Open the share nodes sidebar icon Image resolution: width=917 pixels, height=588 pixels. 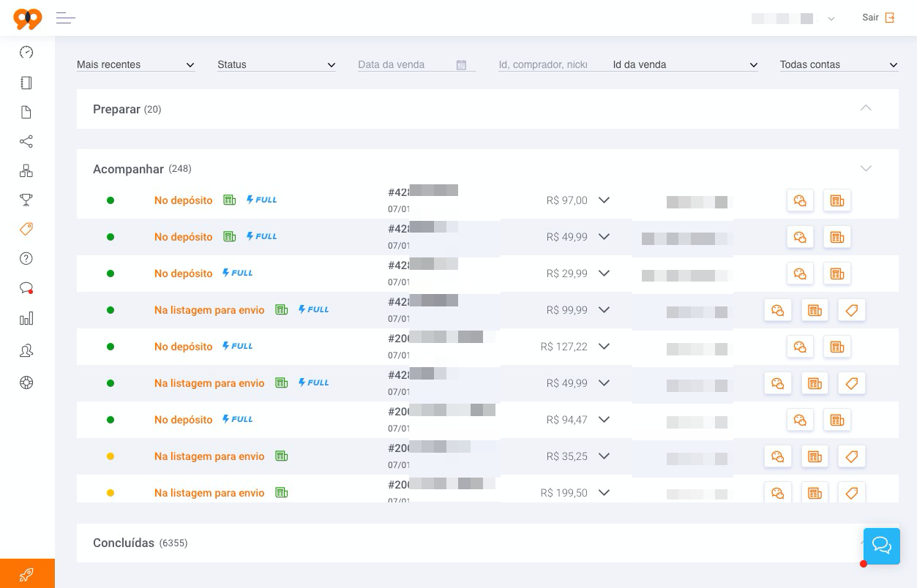[26, 141]
